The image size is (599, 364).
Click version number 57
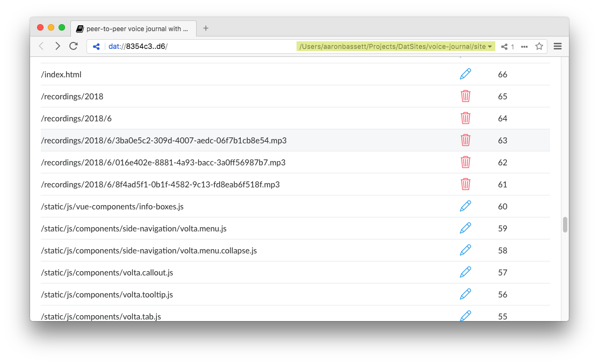pos(503,273)
